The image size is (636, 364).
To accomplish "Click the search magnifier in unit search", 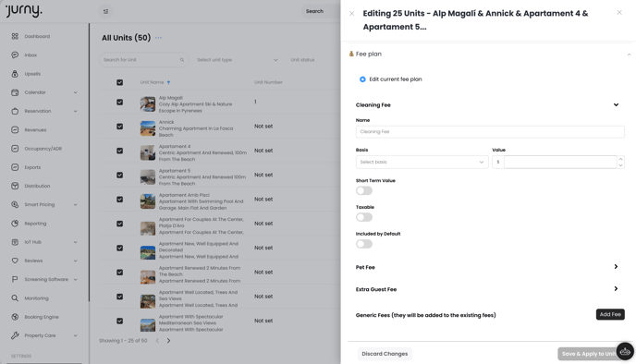I will pos(182,59).
